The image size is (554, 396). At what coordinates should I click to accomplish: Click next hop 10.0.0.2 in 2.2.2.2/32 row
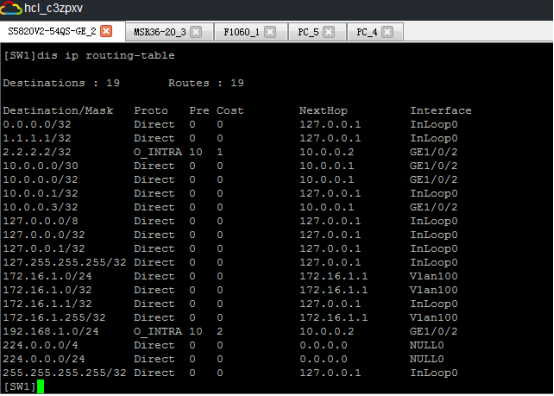click(327, 152)
